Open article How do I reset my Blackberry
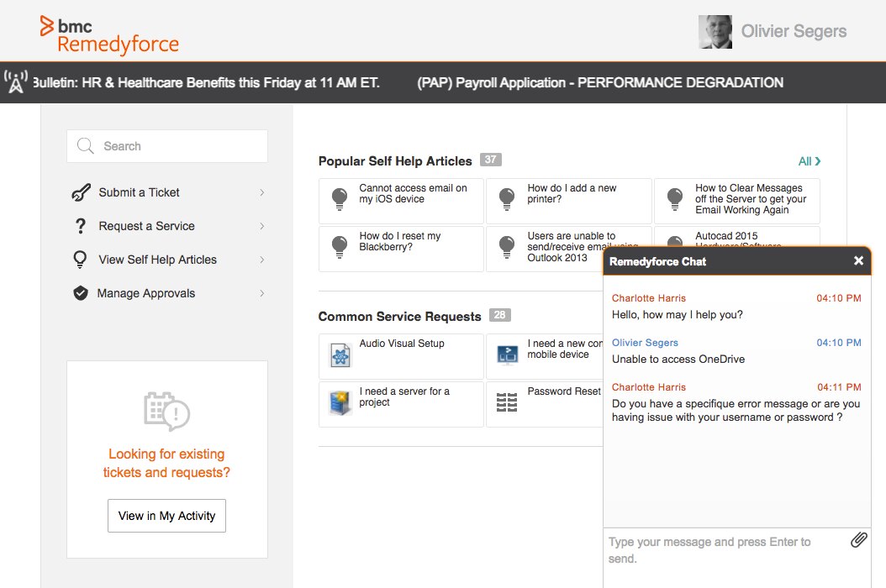This screenshot has height=588, width=886. click(x=401, y=249)
